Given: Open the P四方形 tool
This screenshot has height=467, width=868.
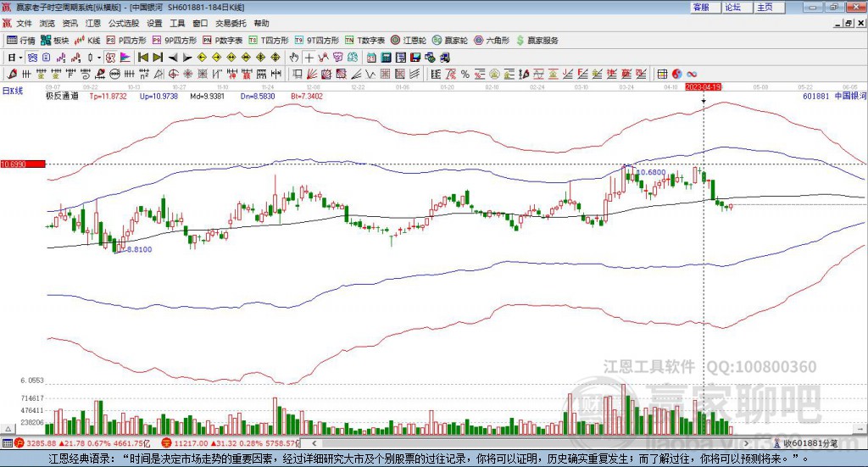Looking at the screenshot, I should click(x=126, y=41).
